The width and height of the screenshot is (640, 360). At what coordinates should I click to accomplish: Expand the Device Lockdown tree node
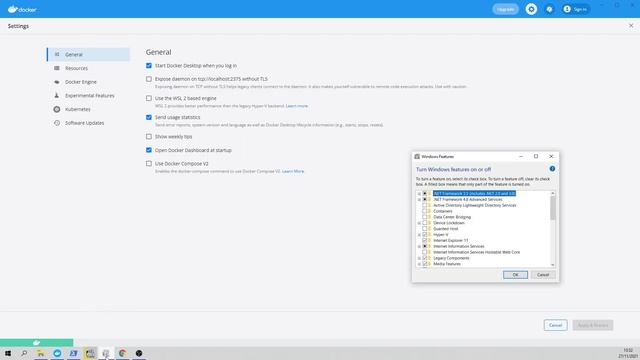click(419, 223)
